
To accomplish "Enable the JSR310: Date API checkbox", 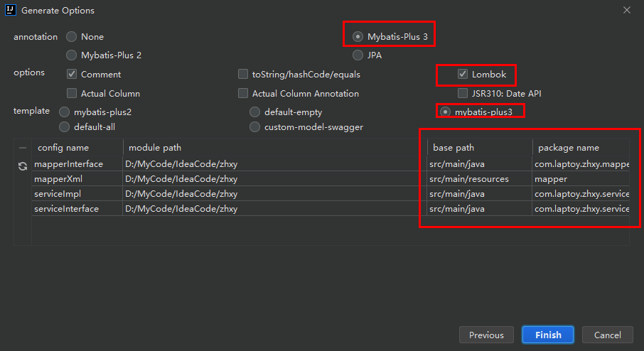I will tap(463, 93).
